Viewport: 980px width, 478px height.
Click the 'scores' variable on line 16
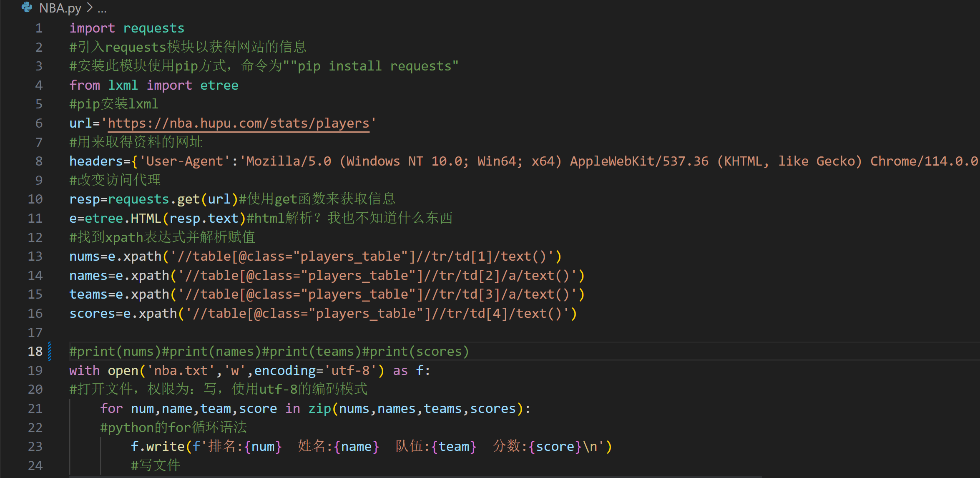coord(92,313)
